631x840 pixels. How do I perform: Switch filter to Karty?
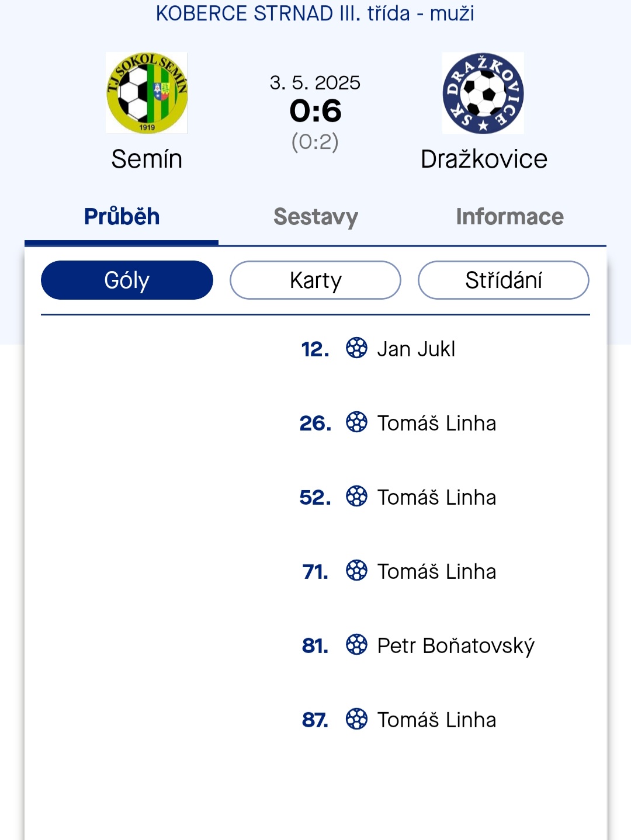[315, 280]
